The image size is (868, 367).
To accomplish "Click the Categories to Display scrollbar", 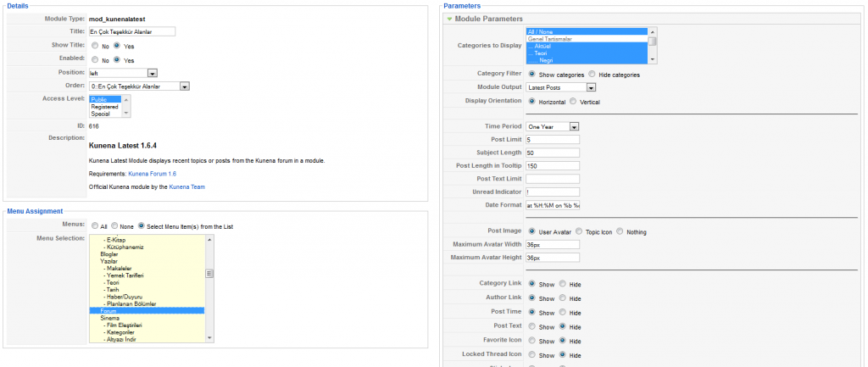I will [653, 46].
